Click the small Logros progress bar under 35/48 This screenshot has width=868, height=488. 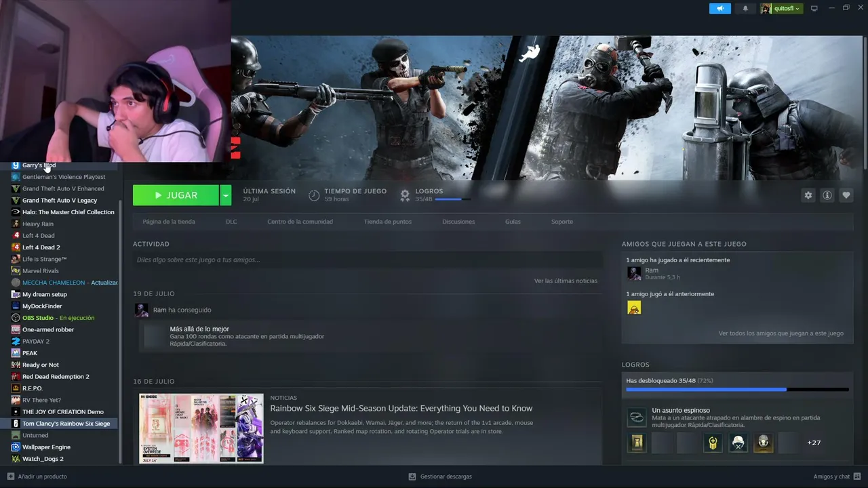[x=452, y=199]
